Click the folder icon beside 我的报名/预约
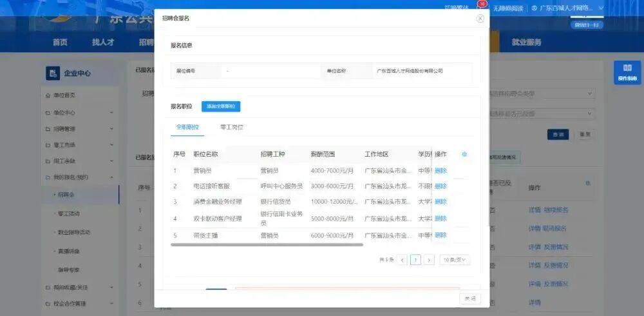This screenshot has width=644, height=316. pyautogui.click(x=48, y=178)
